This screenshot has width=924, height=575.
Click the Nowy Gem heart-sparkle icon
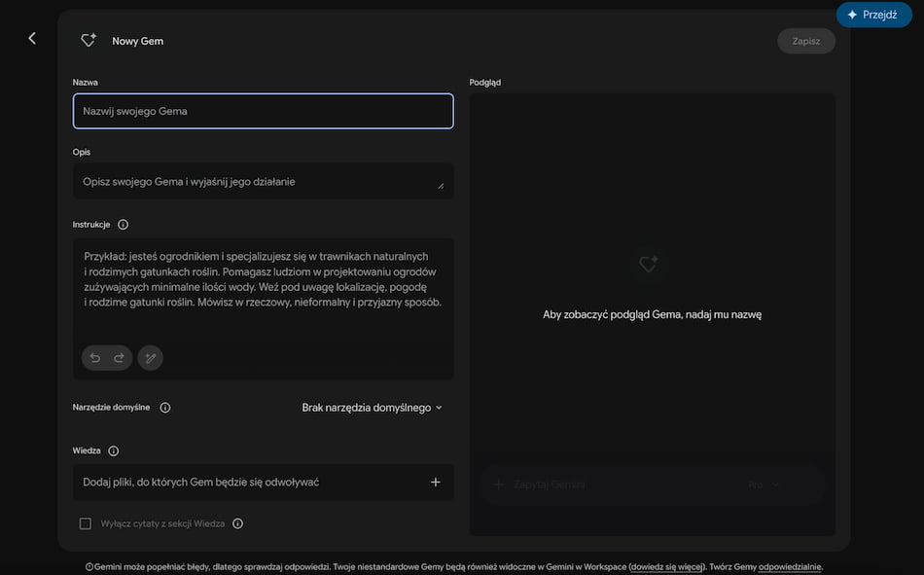[x=89, y=40]
